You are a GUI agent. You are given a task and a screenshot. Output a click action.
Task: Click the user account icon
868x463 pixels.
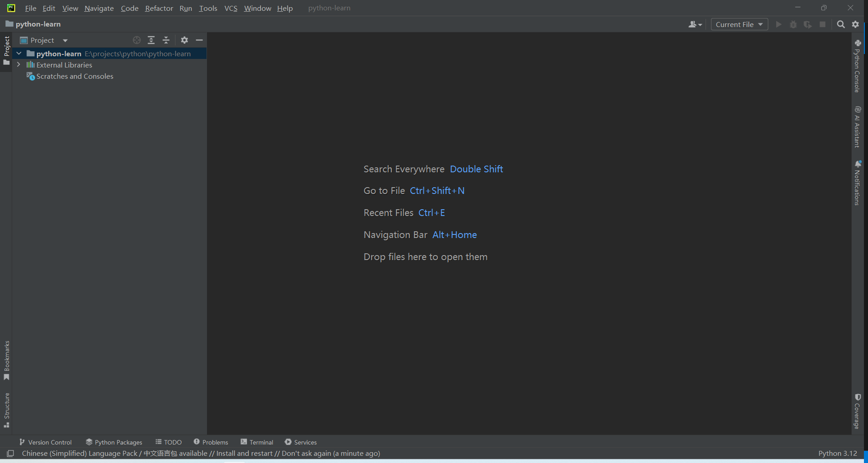point(695,24)
